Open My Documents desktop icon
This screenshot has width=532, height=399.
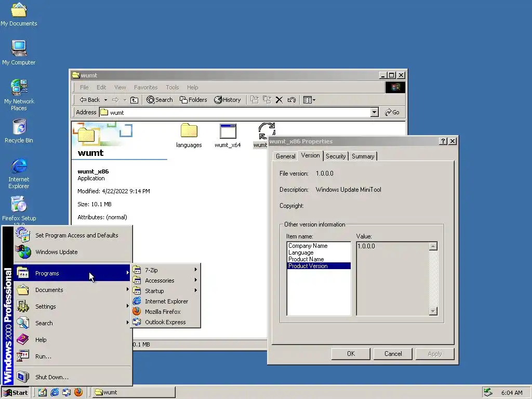[x=19, y=14]
